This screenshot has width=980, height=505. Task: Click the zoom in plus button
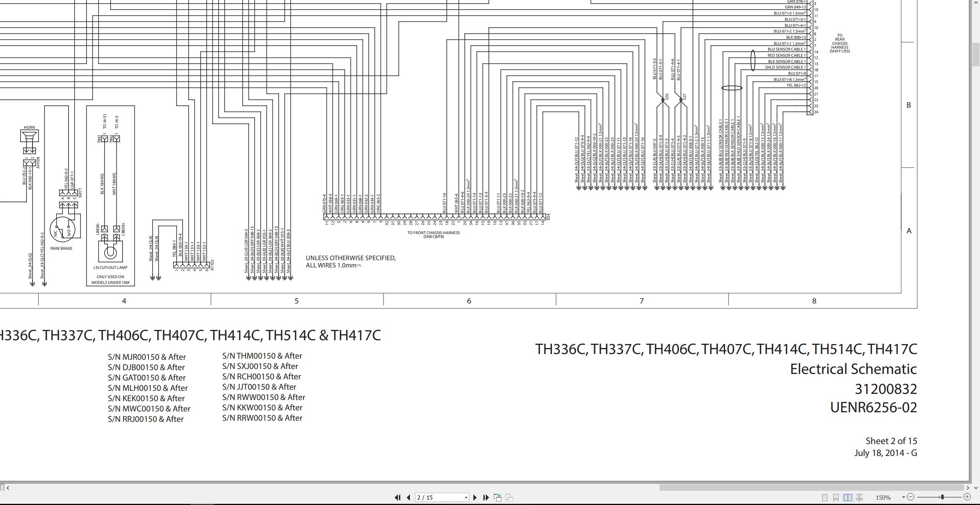tap(967, 497)
